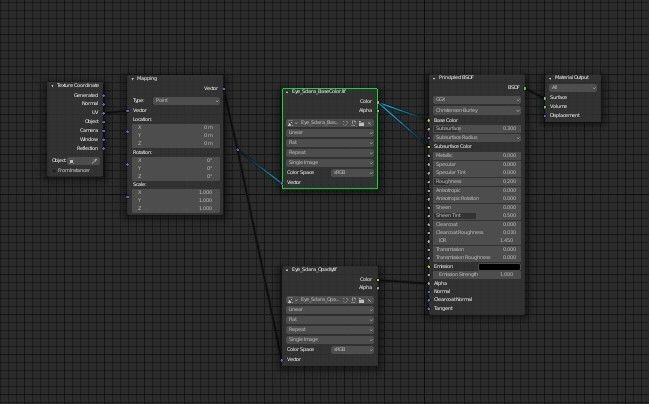Click the black Emission color swatch

[x=499, y=267]
